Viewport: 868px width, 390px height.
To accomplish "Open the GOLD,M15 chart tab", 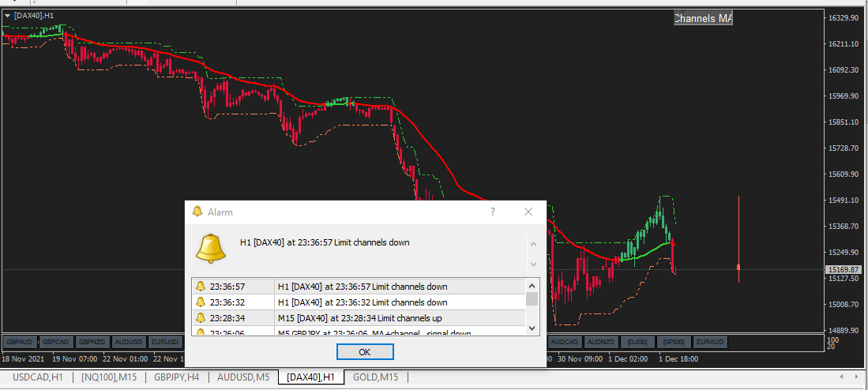I will (375, 377).
